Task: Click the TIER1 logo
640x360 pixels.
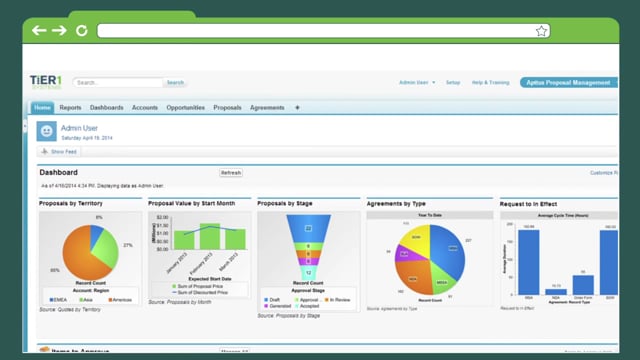Action: pyautogui.click(x=46, y=82)
